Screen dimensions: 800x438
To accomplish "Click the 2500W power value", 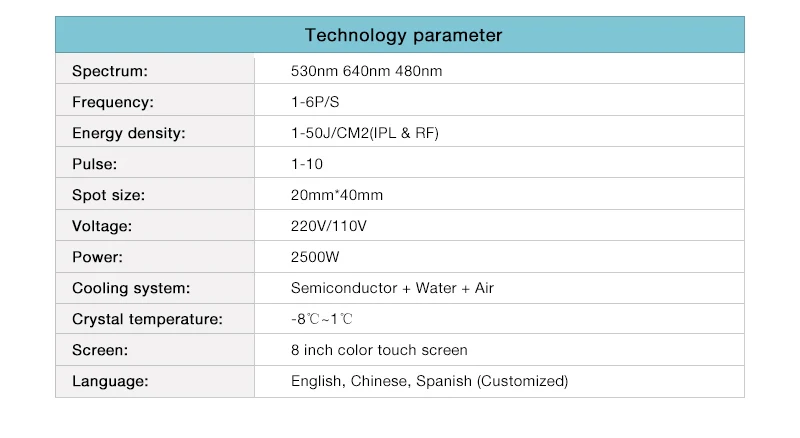I will tap(315, 257).
